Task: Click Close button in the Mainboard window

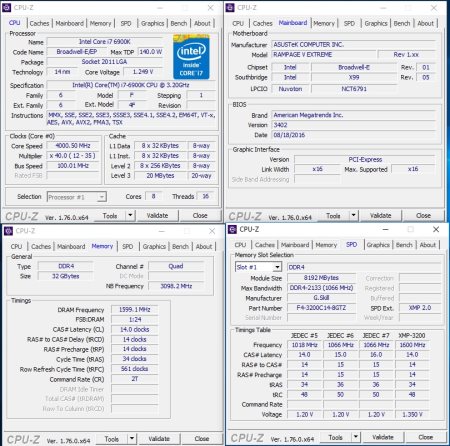Action: [423, 216]
